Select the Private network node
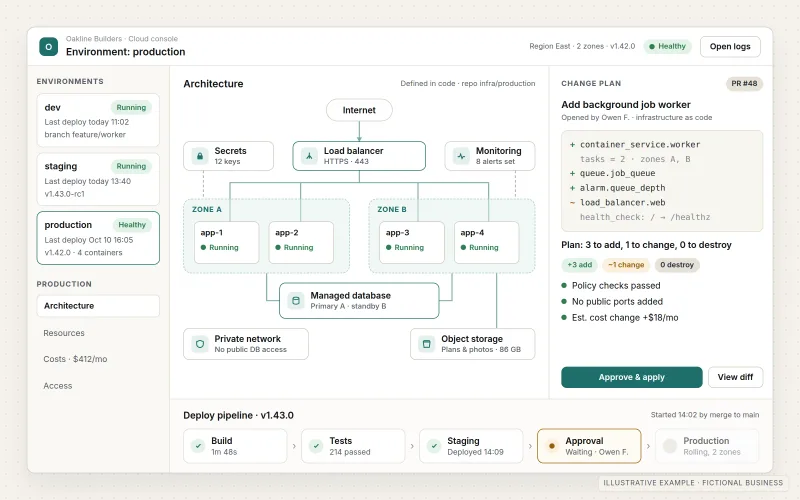 pyautogui.click(x=246, y=344)
